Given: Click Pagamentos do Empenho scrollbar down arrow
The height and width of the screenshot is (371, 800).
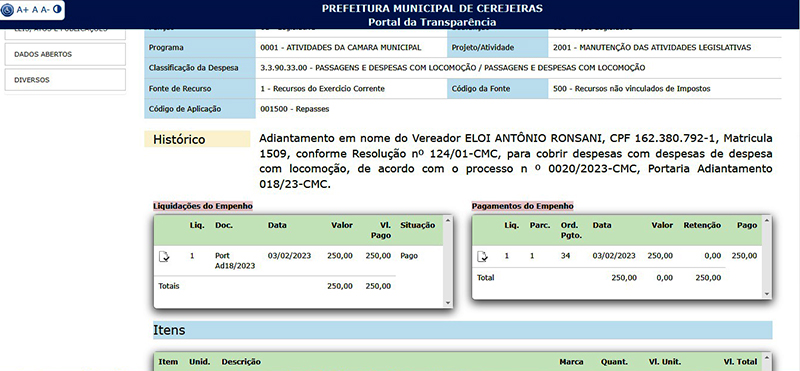Looking at the screenshot, I should (766, 294).
